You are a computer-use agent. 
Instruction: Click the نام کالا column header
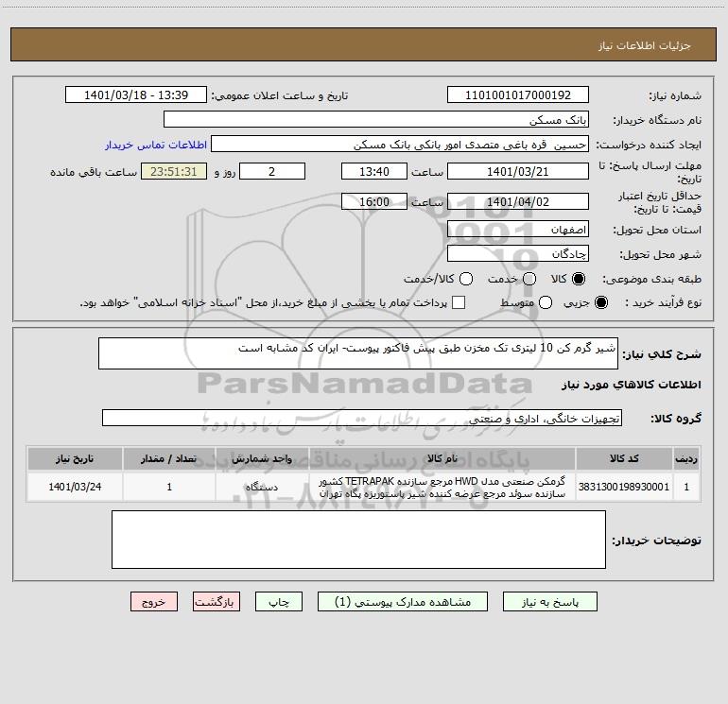(x=442, y=458)
